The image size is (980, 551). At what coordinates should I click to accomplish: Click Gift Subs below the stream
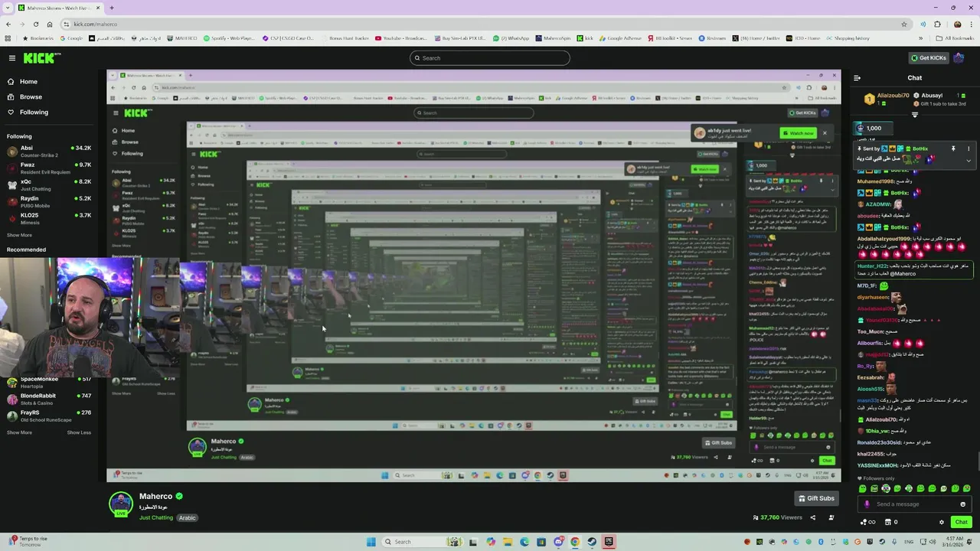816,498
